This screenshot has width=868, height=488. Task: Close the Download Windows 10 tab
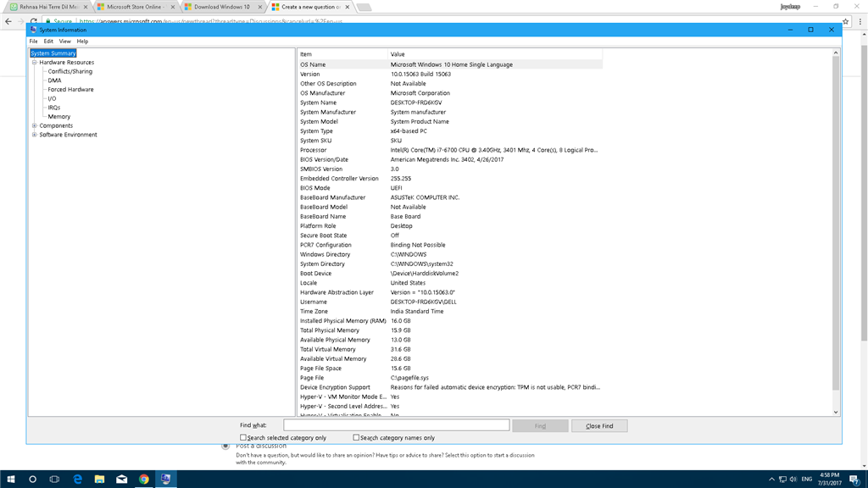(x=260, y=7)
